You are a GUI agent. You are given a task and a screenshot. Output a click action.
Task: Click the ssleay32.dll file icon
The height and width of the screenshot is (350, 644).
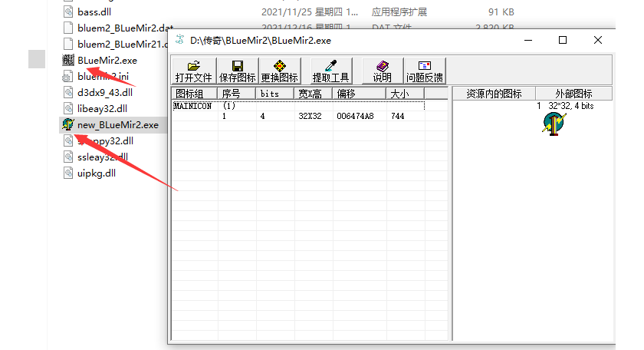click(68, 157)
